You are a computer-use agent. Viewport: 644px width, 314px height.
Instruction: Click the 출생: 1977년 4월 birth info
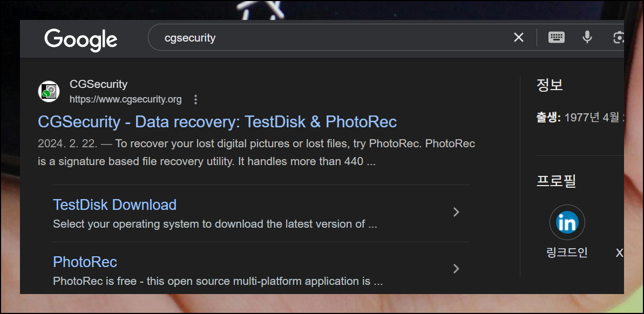pyautogui.click(x=580, y=118)
